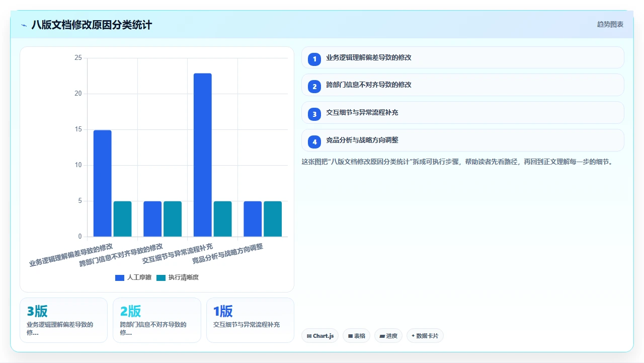Screen dimensions: 644x363
Task: Click the 数据卡片 tag chip
Action: coord(425,336)
